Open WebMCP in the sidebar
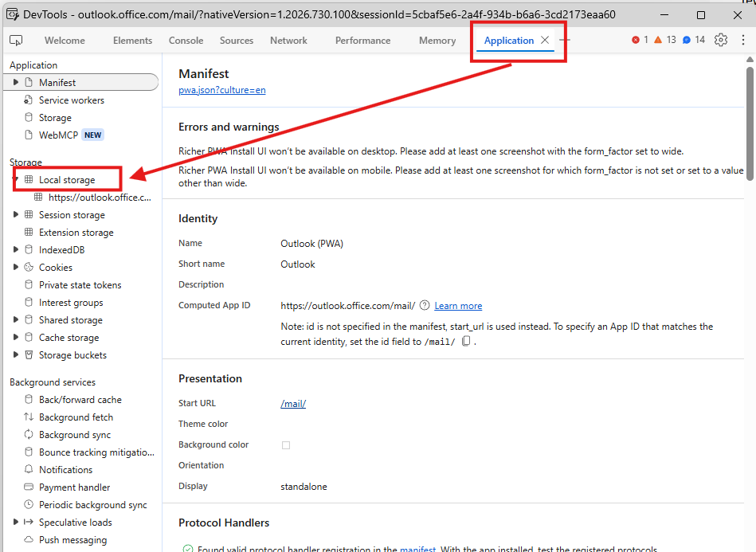Viewport: 756px width, 552px height. click(x=58, y=135)
